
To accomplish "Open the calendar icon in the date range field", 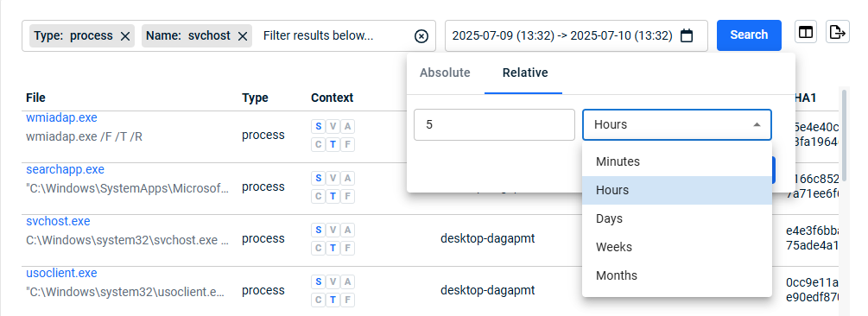I will point(687,35).
